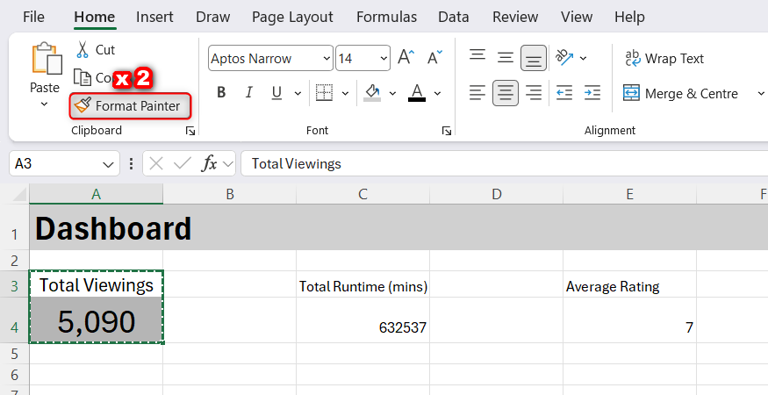Confirm entry with formula bar checkmark

182,164
